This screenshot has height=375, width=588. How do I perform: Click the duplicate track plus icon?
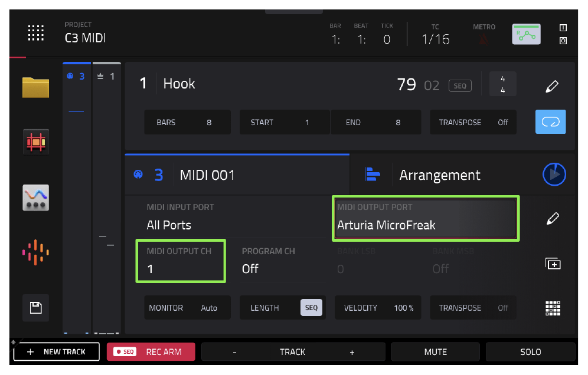click(553, 264)
